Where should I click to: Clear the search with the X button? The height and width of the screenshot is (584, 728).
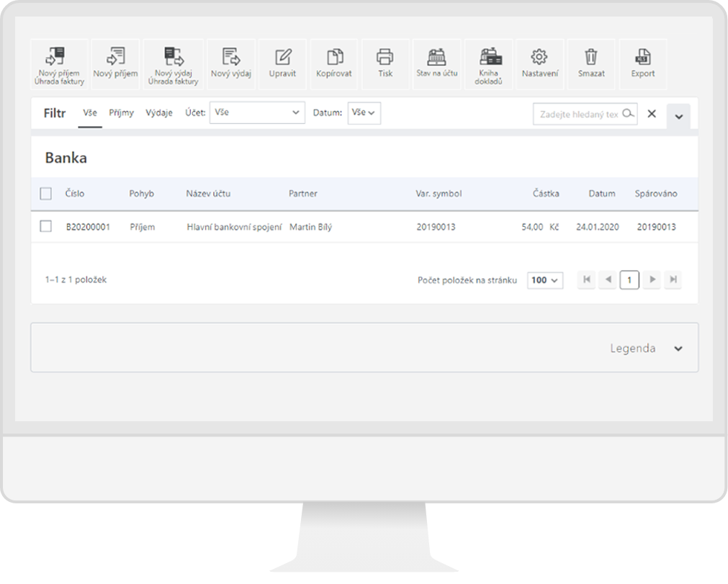(x=652, y=114)
